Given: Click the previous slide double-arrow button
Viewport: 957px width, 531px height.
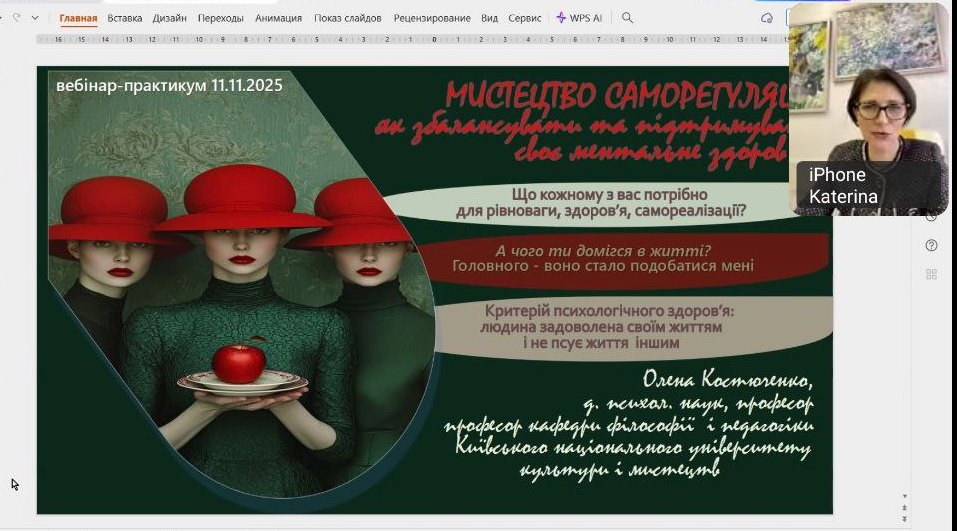Looking at the screenshot, I should click(905, 508).
